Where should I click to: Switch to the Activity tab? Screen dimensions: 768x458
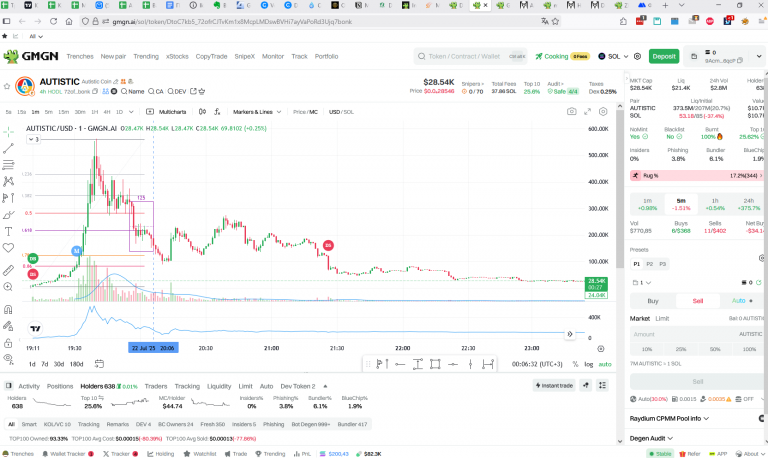[29, 386]
